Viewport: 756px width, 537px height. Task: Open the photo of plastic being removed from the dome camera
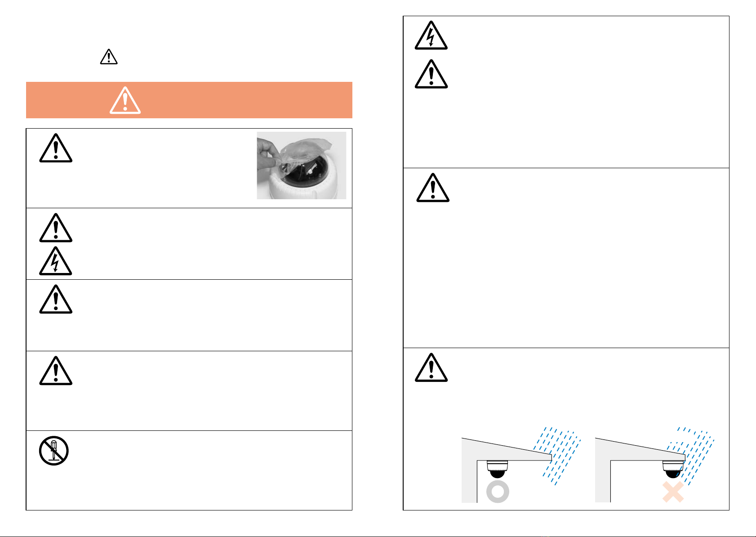pos(302,165)
